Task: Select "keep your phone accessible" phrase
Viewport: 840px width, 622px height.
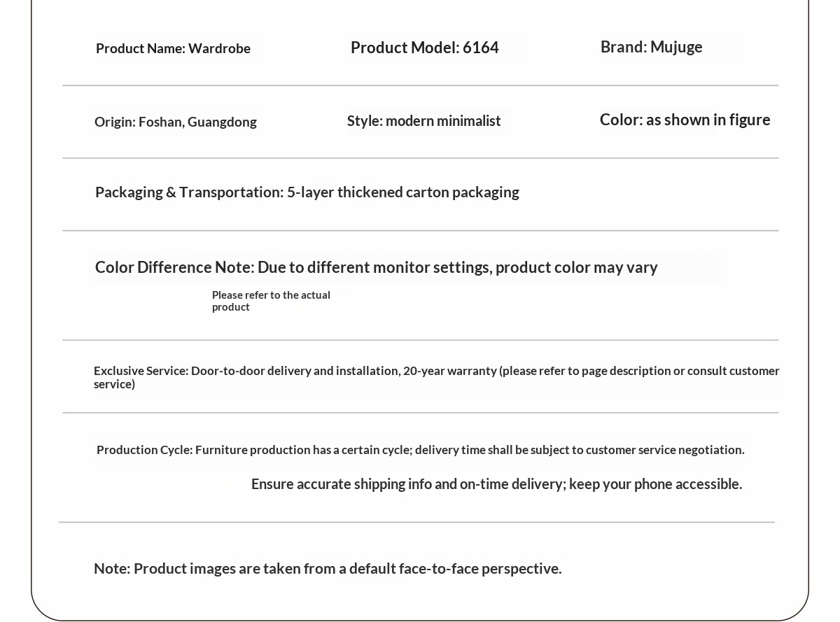Action: click(x=654, y=484)
